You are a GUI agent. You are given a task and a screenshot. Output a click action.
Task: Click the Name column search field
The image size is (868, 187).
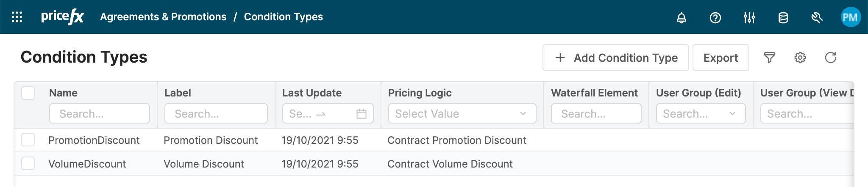(x=100, y=114)
